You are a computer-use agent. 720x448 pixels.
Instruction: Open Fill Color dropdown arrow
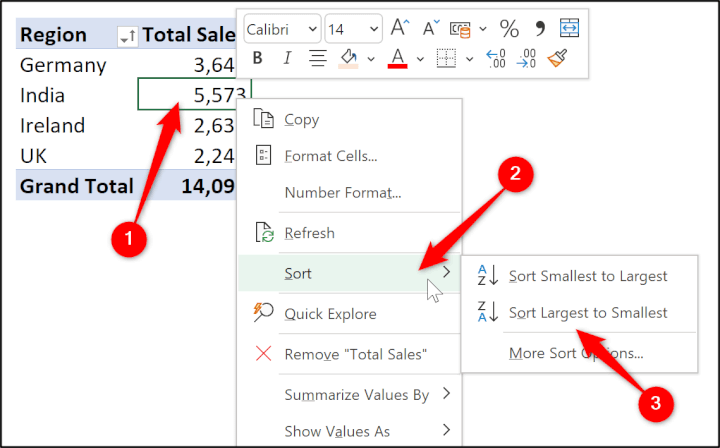point(371,59)
